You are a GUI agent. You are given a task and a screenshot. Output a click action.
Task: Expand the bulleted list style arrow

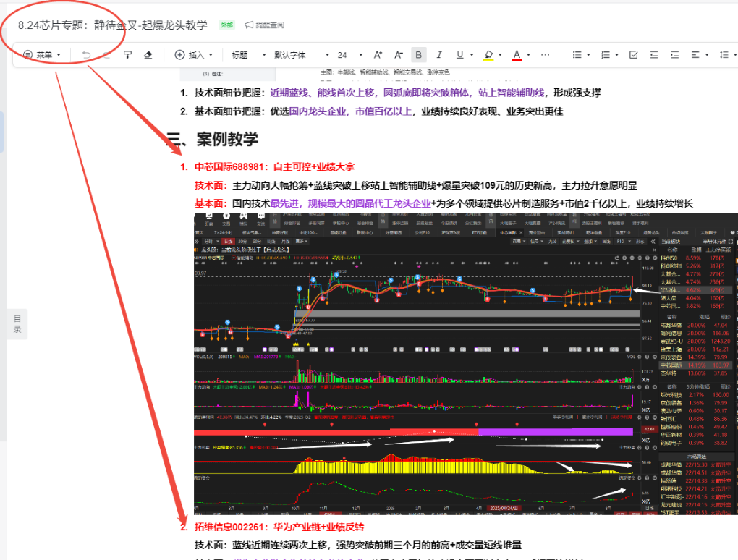[x=588, y=55]
